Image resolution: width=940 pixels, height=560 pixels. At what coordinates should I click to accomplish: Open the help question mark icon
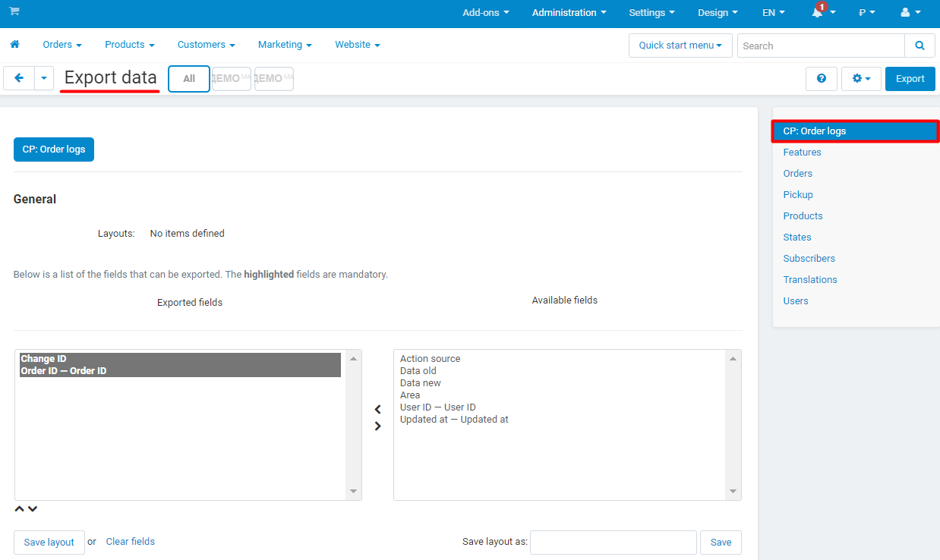(822, 79)
